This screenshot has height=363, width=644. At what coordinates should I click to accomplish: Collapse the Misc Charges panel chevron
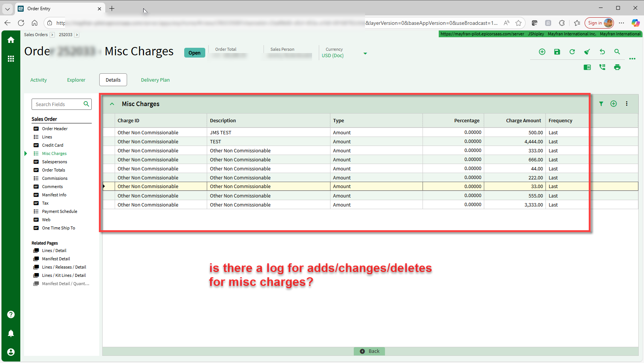112,104
